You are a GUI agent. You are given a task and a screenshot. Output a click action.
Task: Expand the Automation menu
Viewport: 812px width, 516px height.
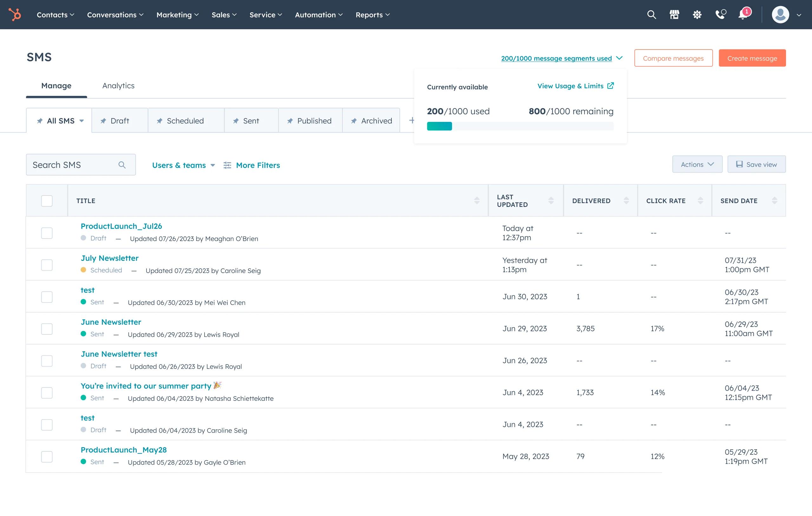(319, 15)
